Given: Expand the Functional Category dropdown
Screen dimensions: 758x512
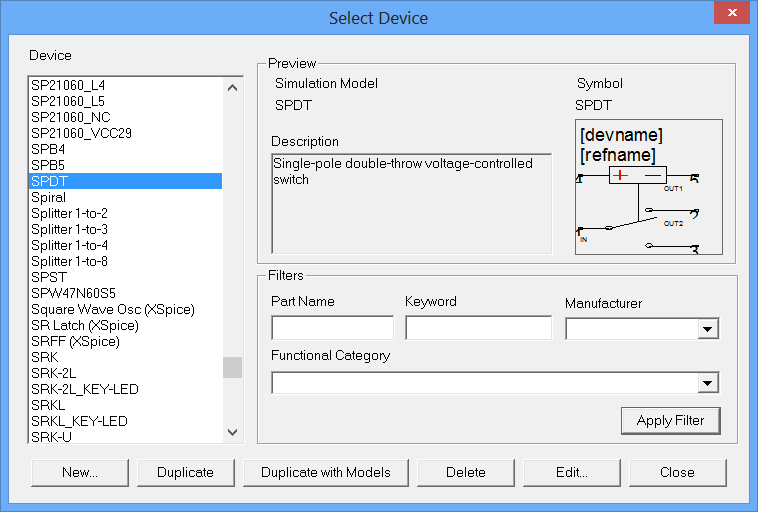Looking at the screenshot, I should coord(708,383).
